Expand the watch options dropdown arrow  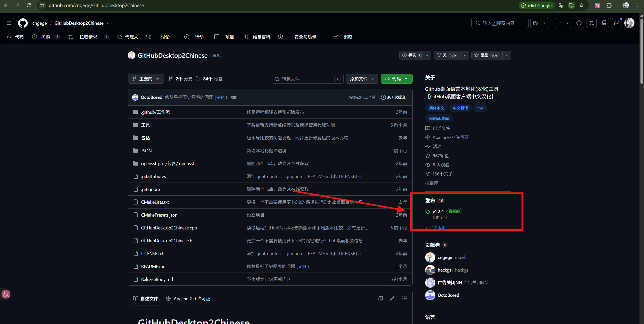click(427, 55)
